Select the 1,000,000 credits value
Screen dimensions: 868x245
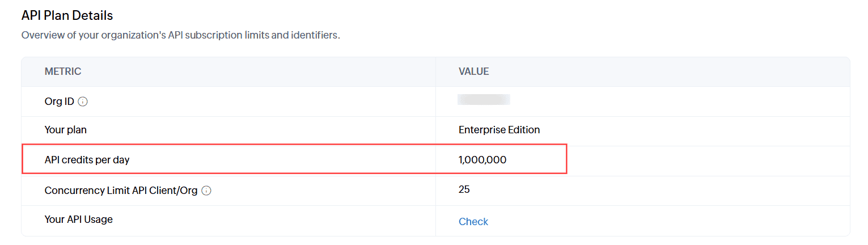pos(482,160)
